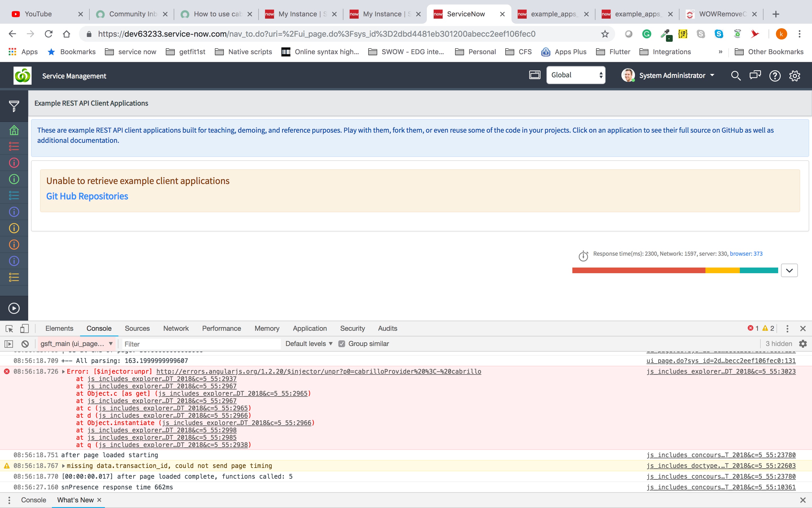
Task: Click the teal segment of response time bar
Action: tap(759, 270)
